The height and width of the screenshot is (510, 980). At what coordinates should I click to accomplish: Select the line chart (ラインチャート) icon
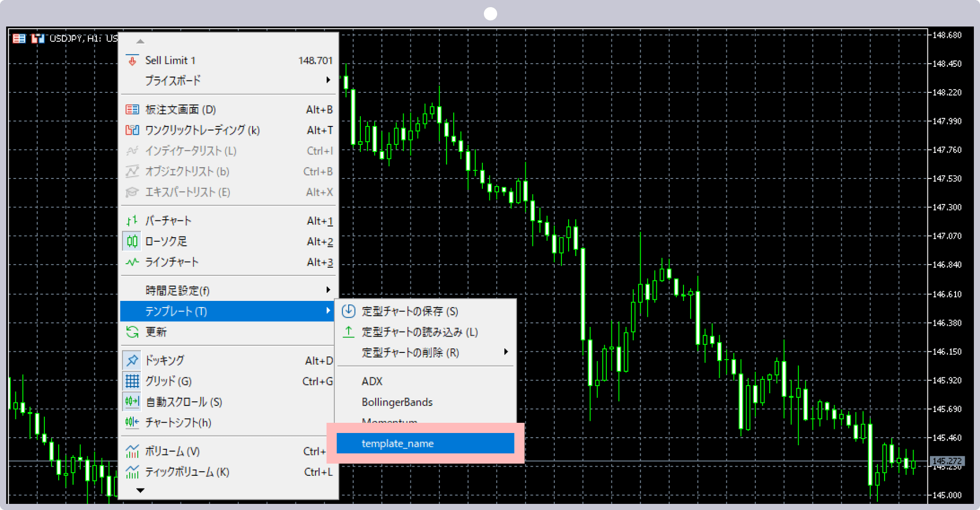(x=132, y=262)
